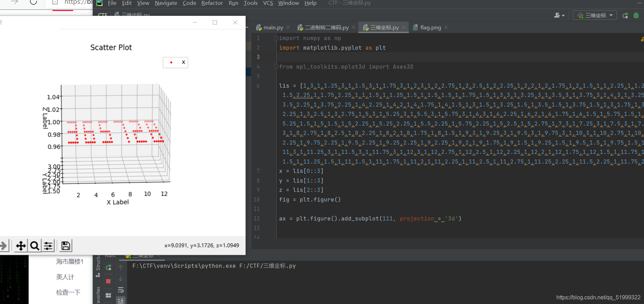Viewport: 644px width, 304px height.
Task: Save the figure with floppy disk icon
Action: tap(66, 246)
